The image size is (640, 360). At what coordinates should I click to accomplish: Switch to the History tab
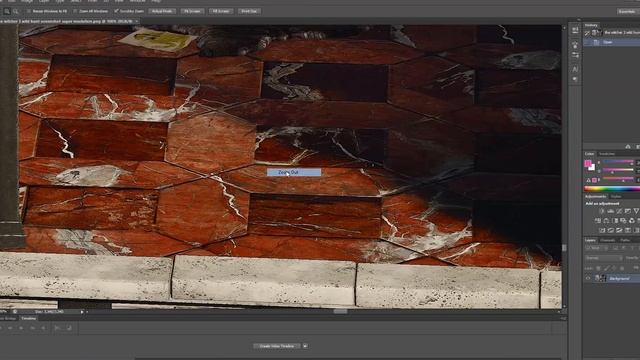[x=591, y=25]
